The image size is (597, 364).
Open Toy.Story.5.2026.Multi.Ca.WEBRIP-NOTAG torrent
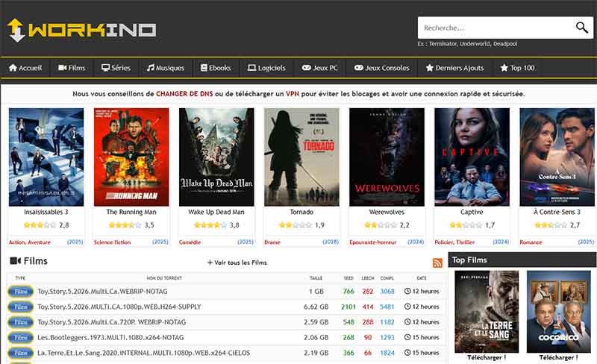click(x=102, y=292)
